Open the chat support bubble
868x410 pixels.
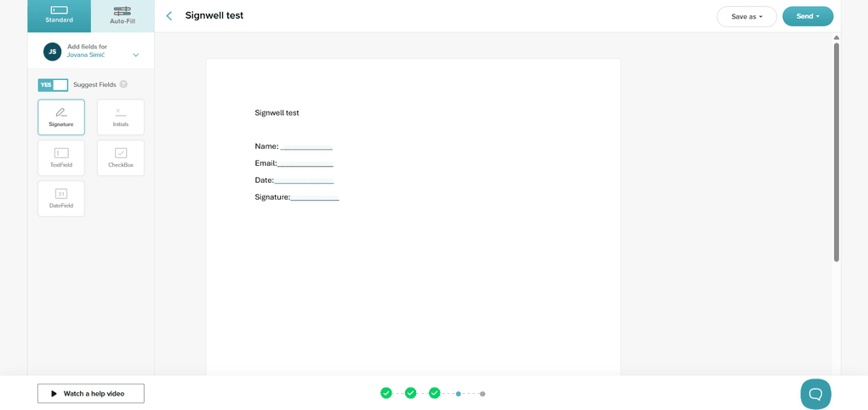click(x=816, y=394)
